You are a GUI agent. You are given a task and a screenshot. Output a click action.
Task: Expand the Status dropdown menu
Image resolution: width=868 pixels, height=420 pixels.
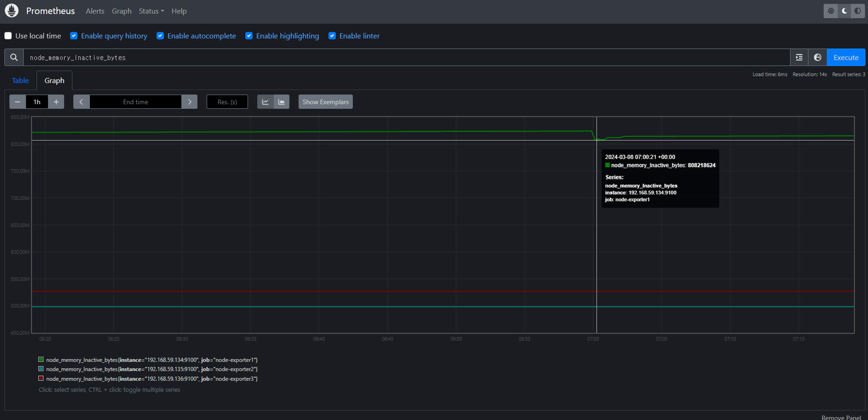point(151,11)
